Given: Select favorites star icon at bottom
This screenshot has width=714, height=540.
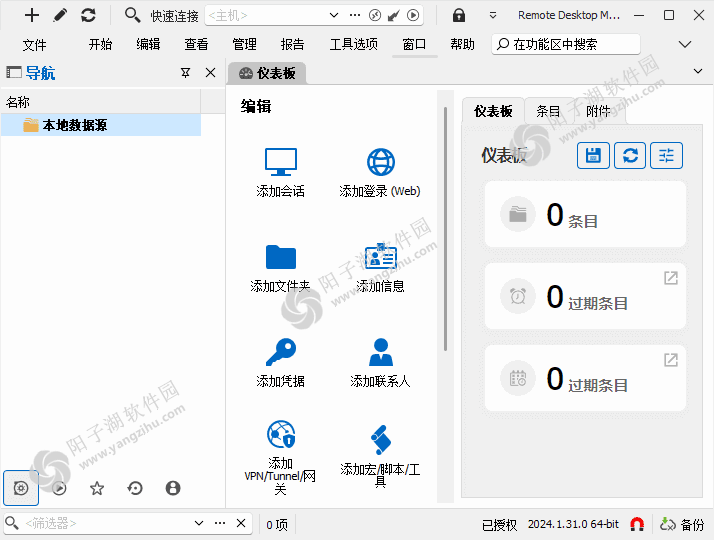Looking at the screenshot, I should (97, 488).
